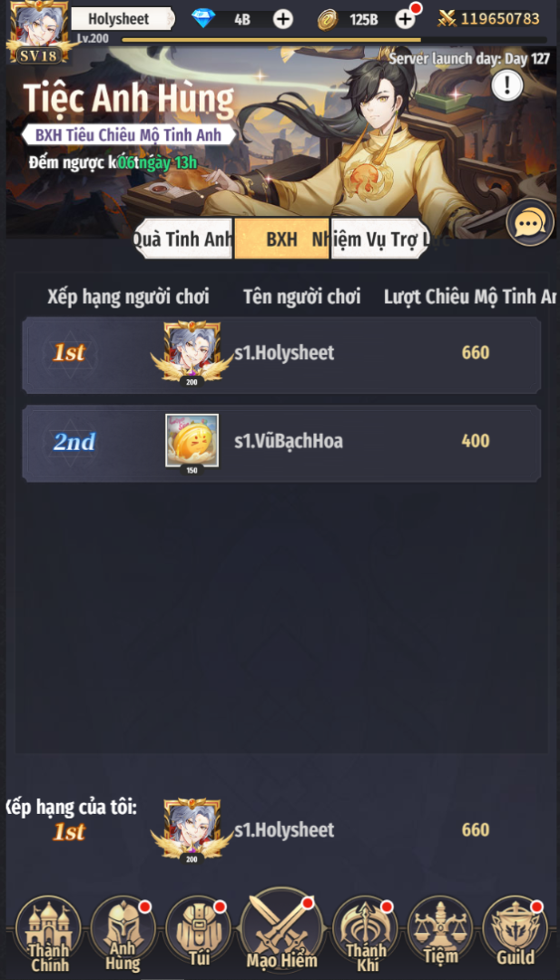The width and height of the screenshot is (560, 980).
Task: Select the BXH ranking tab
Action: tap(282, 239)
